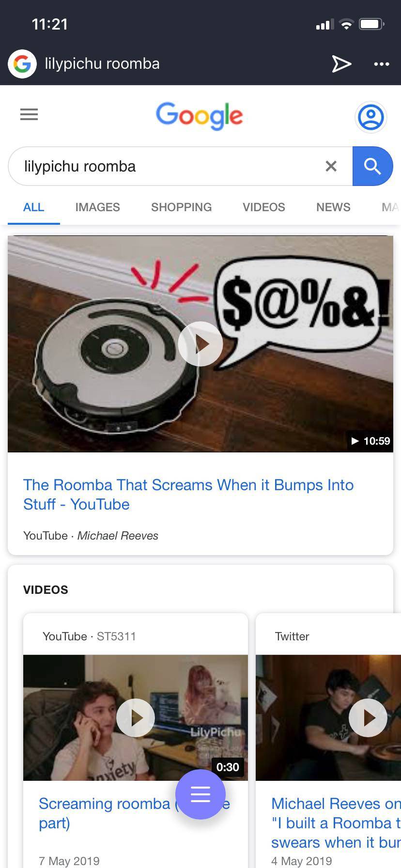
Task: Switch to the Images tab
Action: point(97,207)
